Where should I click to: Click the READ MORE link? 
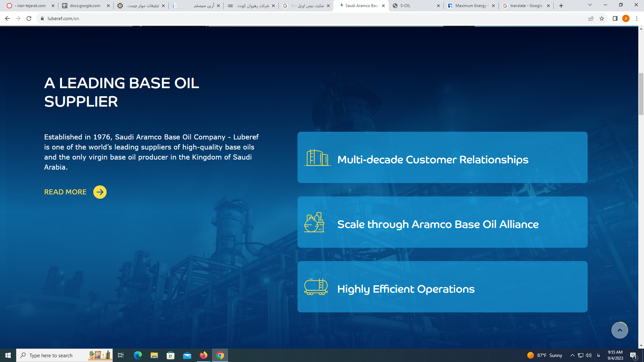click(65, 192)
